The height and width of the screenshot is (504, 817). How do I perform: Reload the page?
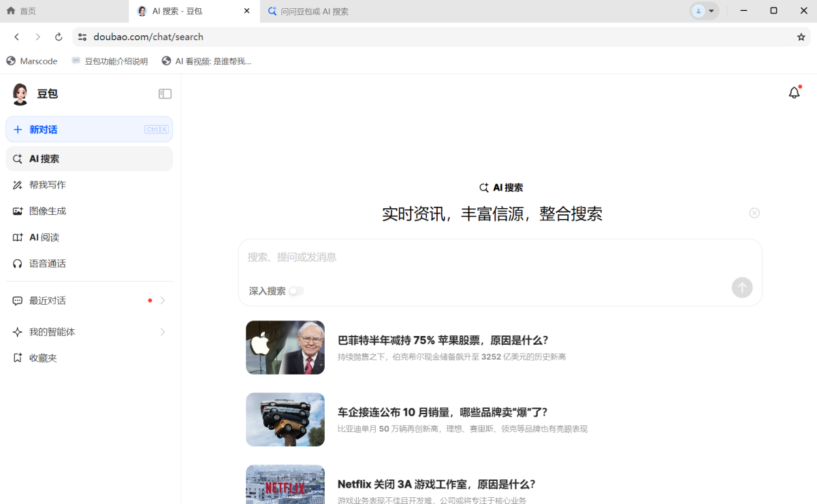pyautogui.click(x=59, y=37)
